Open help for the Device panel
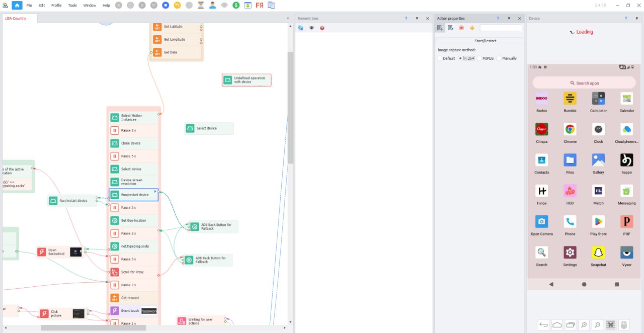The height and width of the screenshot is (333, 644). (626, 19)
